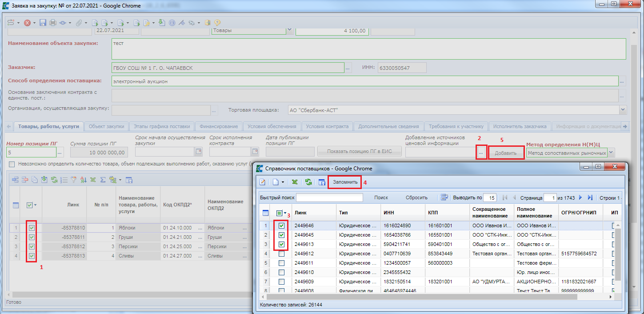
Task: Click the Print icon in main toolbar
Action: point(53,23)
